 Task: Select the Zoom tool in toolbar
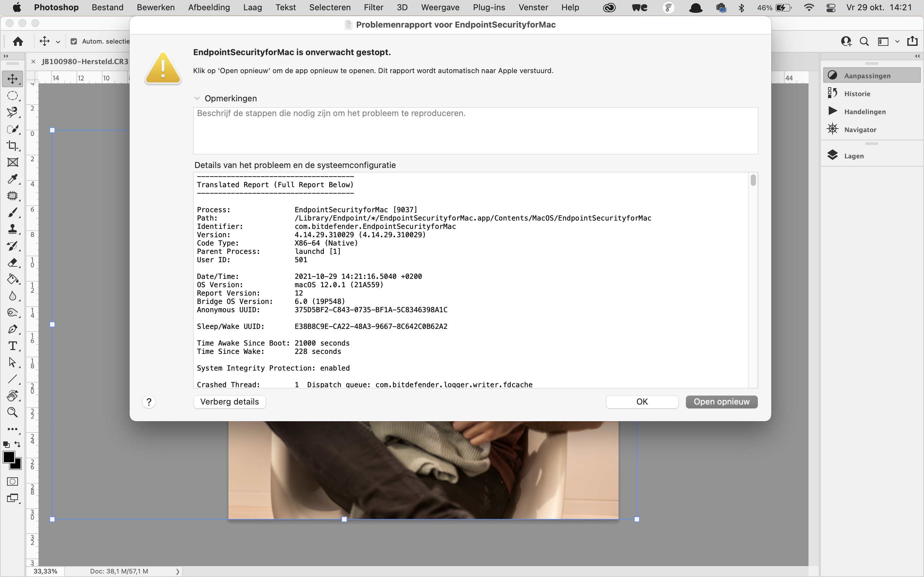click(x=13, y=412)
